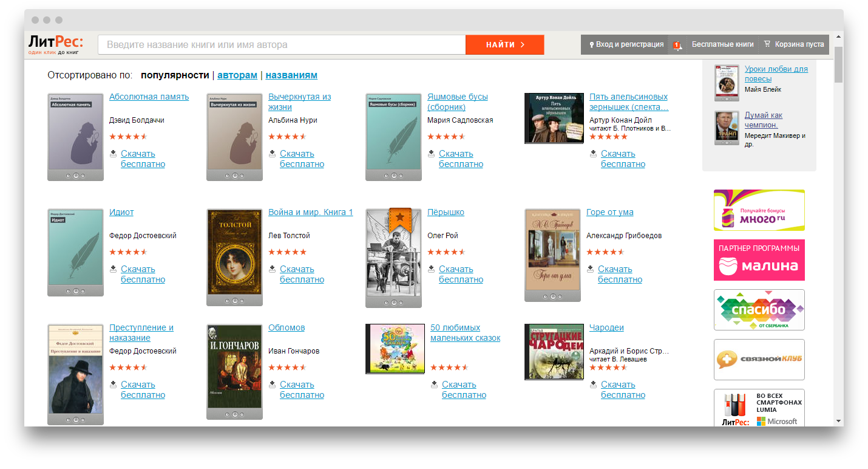This screenshot has height=469, width=868.
Task: Click the Обломов book cover thumbnail
Action: (x=234, y=367)
